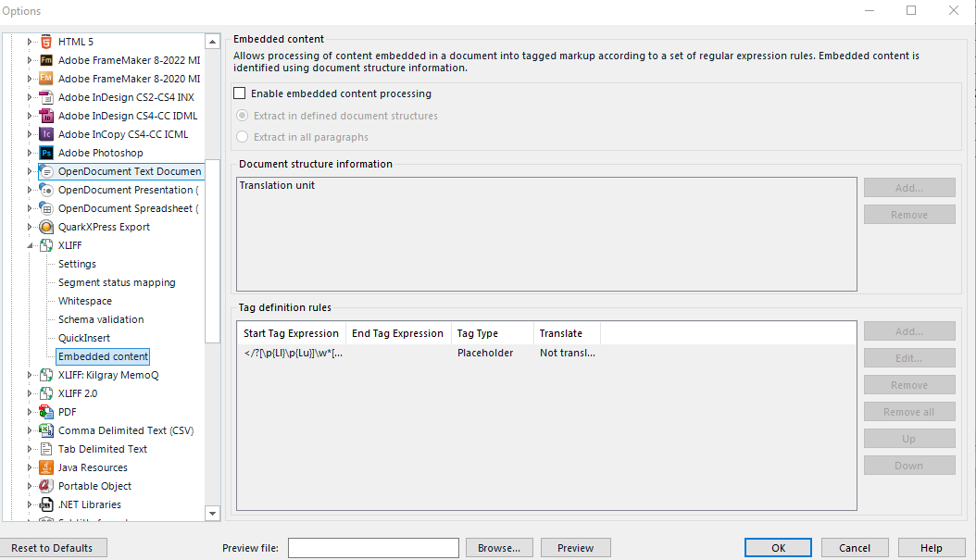Collapse the XLIFF tree node
This screenshot has width=976, height=560.
point(31,244)
